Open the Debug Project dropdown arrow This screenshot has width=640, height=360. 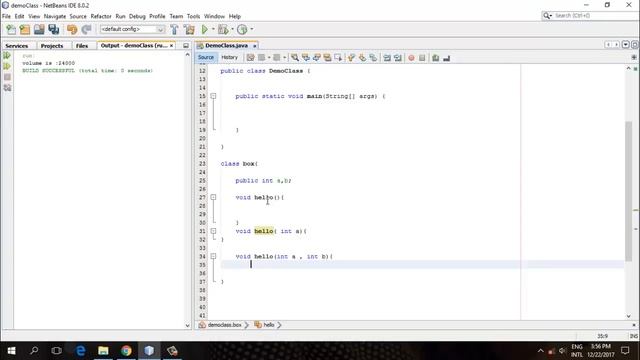(232, 29)
